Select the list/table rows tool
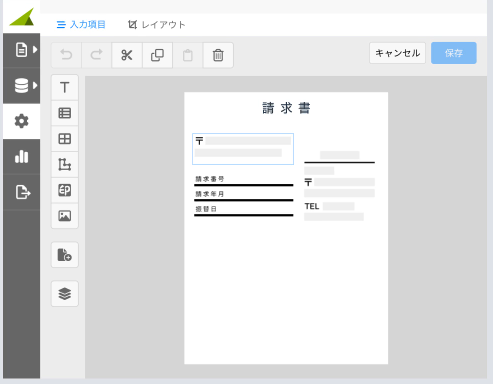Image resolution: width=493 pixels, height=384 pixels. 65,113
